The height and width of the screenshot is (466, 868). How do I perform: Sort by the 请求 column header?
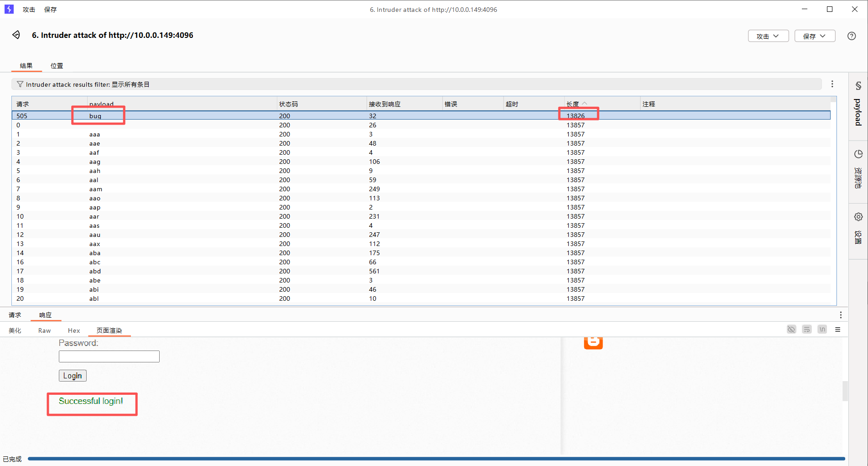coord(49,104)
